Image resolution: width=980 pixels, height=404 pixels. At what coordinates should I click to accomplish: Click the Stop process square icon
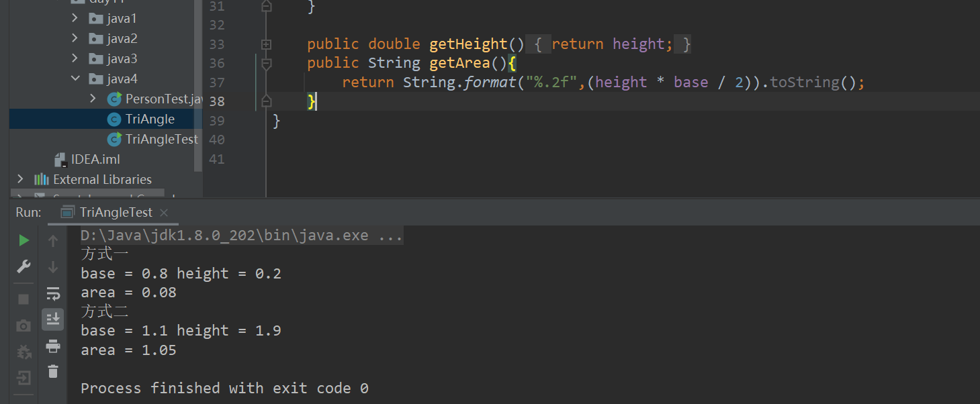[x=24, y=299]
